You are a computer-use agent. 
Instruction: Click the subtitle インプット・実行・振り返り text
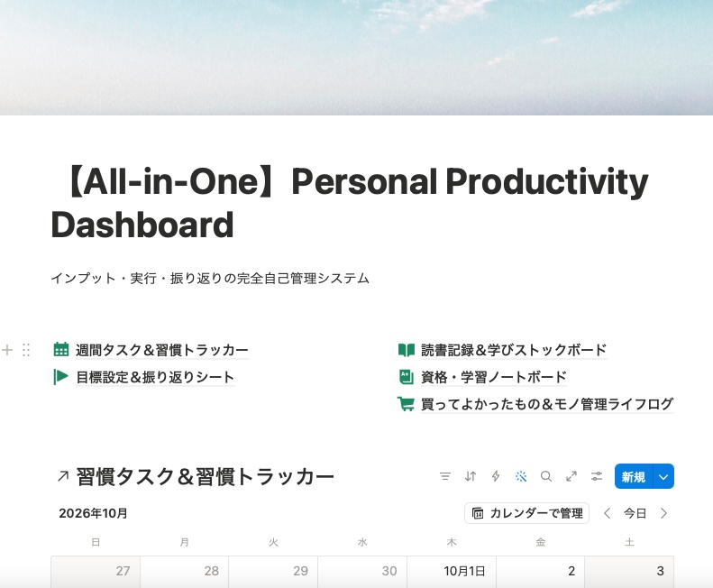click(210, 278)
